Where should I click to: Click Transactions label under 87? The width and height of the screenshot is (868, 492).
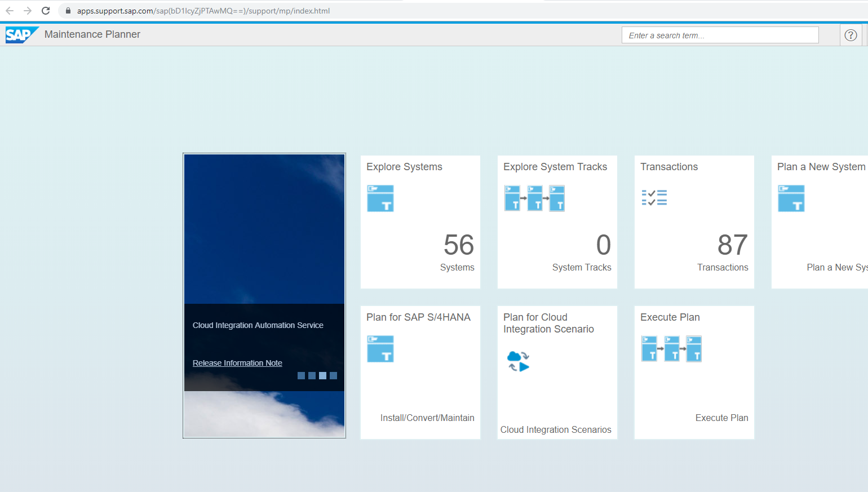(723, 267)
